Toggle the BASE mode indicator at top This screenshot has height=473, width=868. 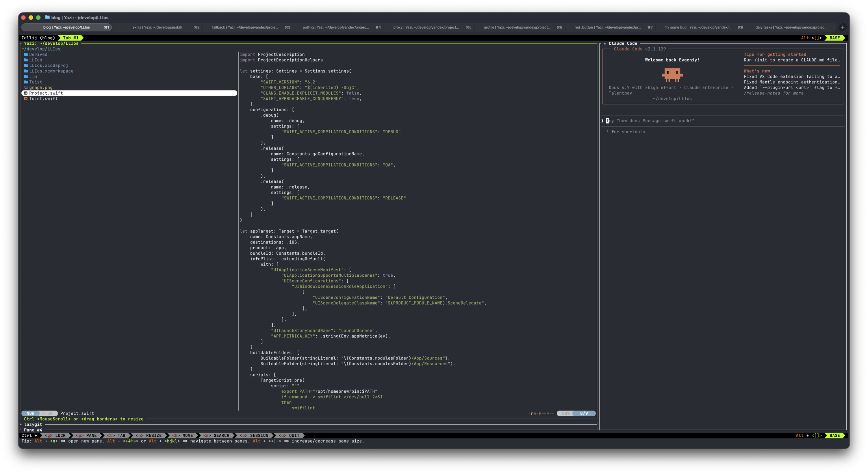coord(834,38)
